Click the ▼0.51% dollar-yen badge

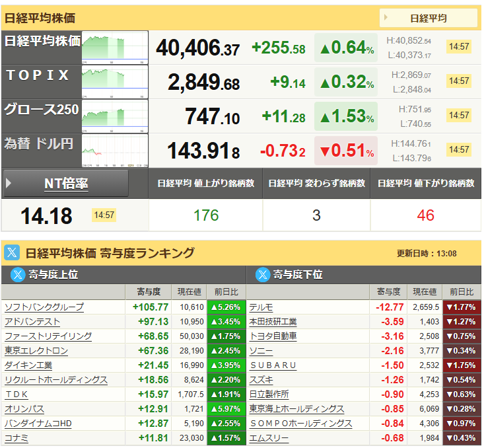[x=346, y=151]
